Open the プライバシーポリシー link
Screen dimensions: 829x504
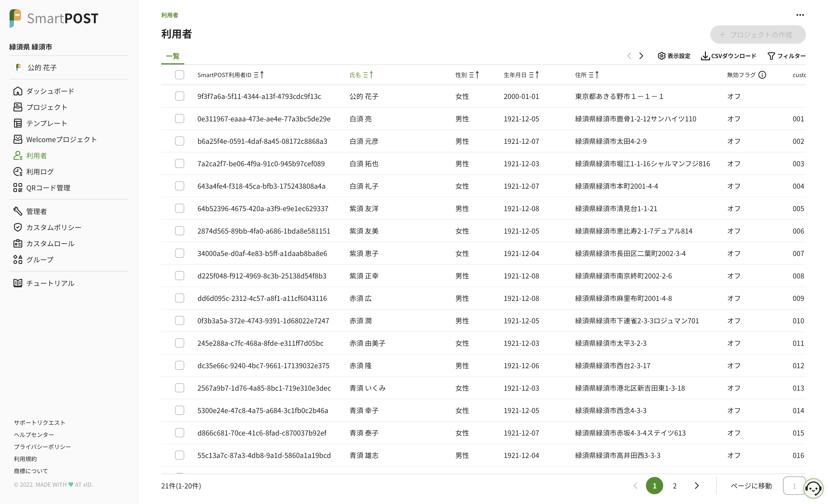click(42, 447)
